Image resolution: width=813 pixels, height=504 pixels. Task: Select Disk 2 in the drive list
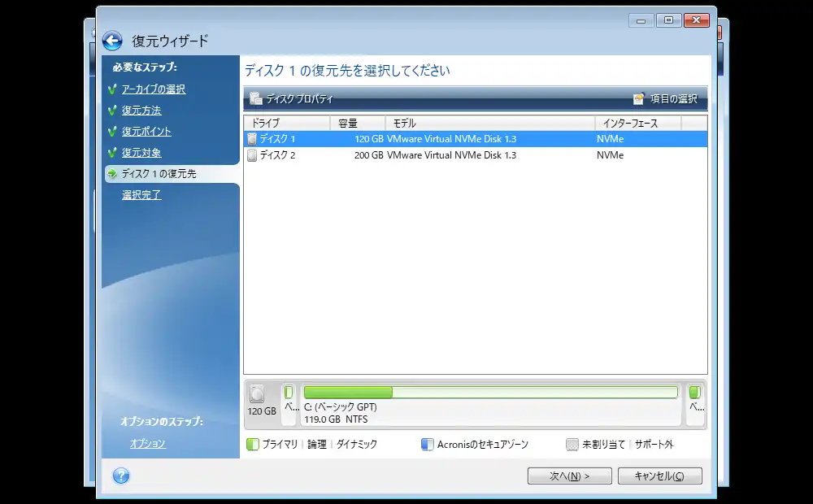277,155
